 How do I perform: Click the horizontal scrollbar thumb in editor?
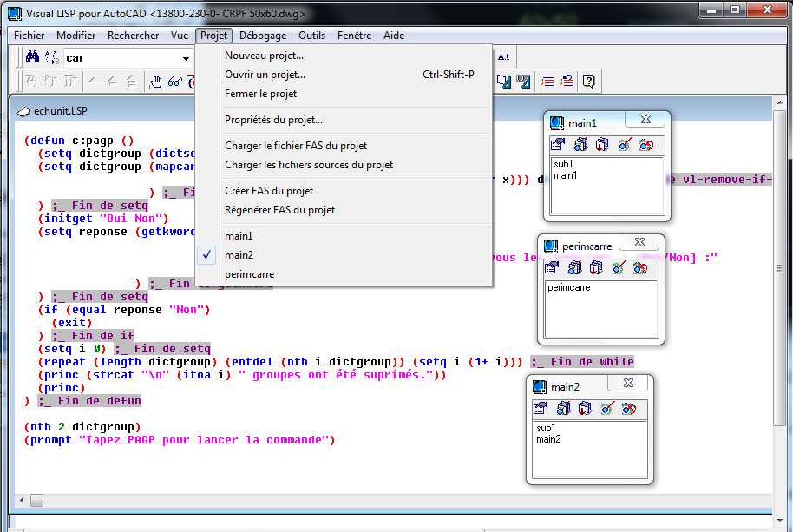click(x=37, y=500)
